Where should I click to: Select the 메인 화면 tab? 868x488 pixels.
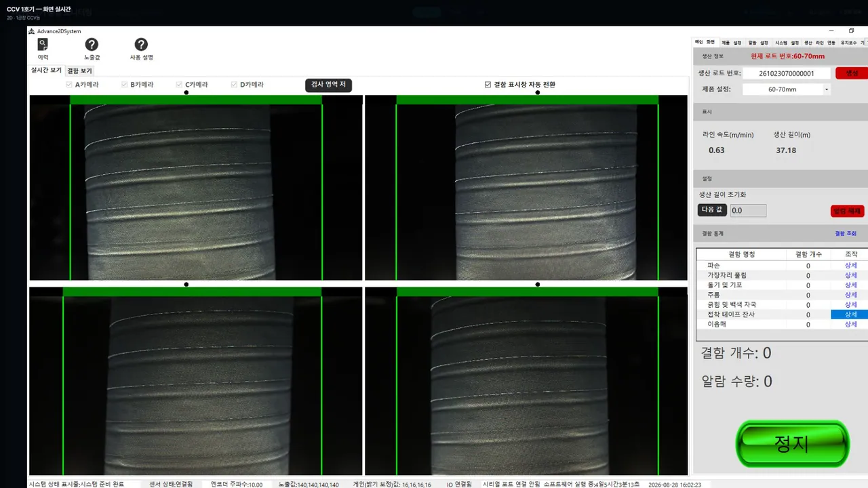705,42
